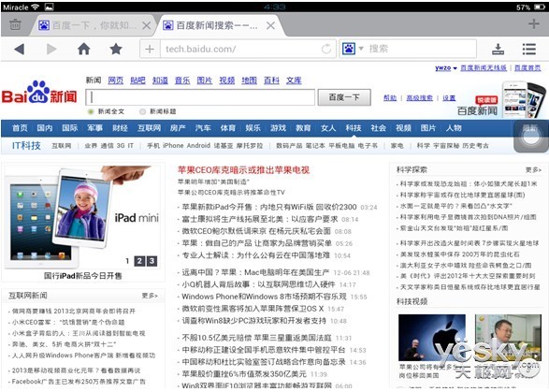Tap the trash icon in tab bar
This screenshot has width=549, height=392.
pyautogui.click(x=15, y=25)
